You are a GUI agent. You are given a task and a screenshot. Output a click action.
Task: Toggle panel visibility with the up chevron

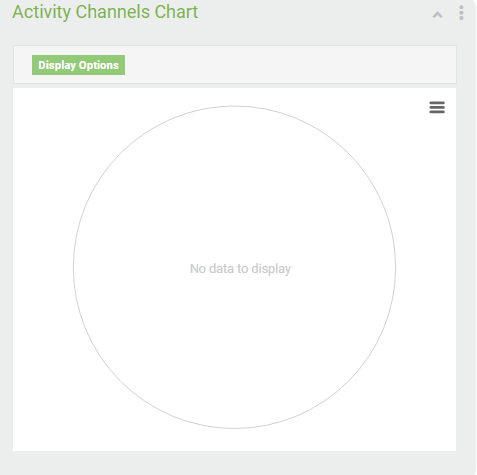pyautogui.click(x=438, y=15)
